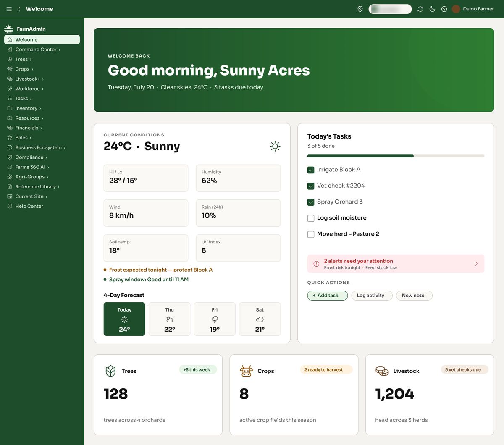Click the Demo Farmer avatar
The image size is (504, 445).
[456, 9]
